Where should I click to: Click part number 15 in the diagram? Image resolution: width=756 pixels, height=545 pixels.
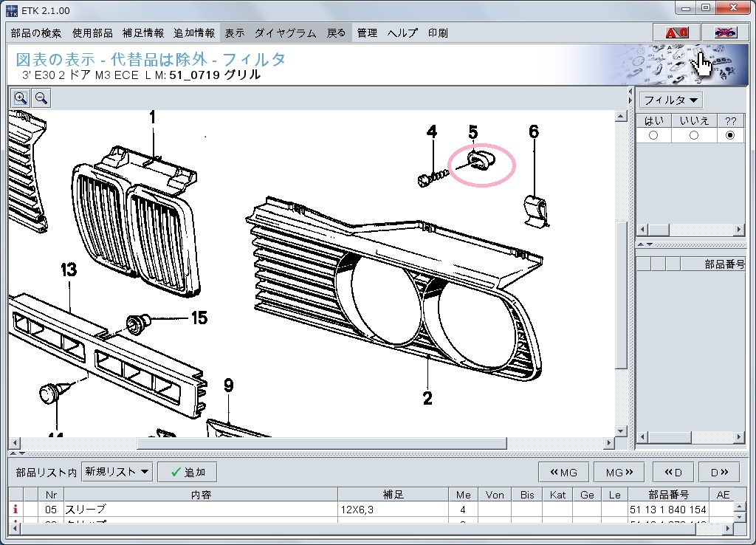[x=199, y=318]
